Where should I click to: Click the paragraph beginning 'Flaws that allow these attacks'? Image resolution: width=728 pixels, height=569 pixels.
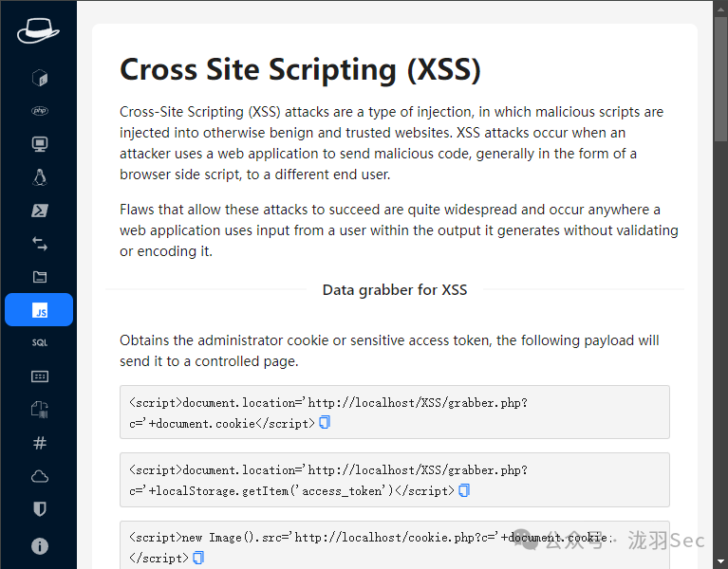click(x=399, y=230)
